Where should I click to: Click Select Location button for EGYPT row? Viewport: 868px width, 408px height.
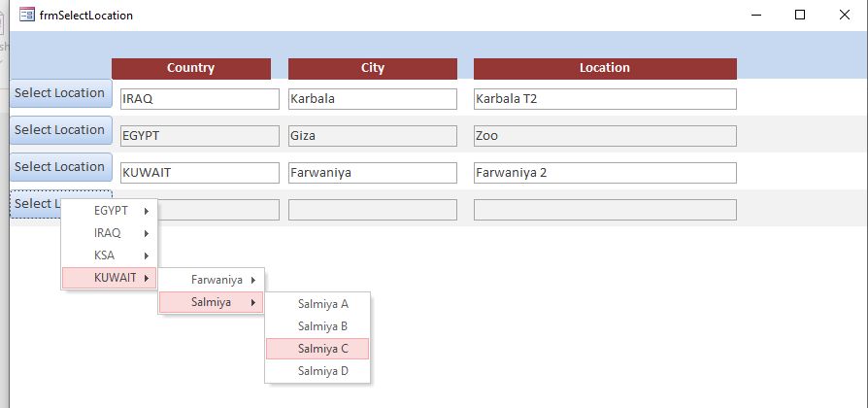60,130
